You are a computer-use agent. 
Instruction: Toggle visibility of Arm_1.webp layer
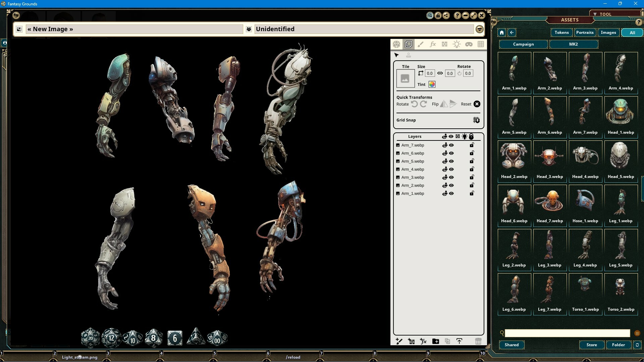tap(451, 193)
